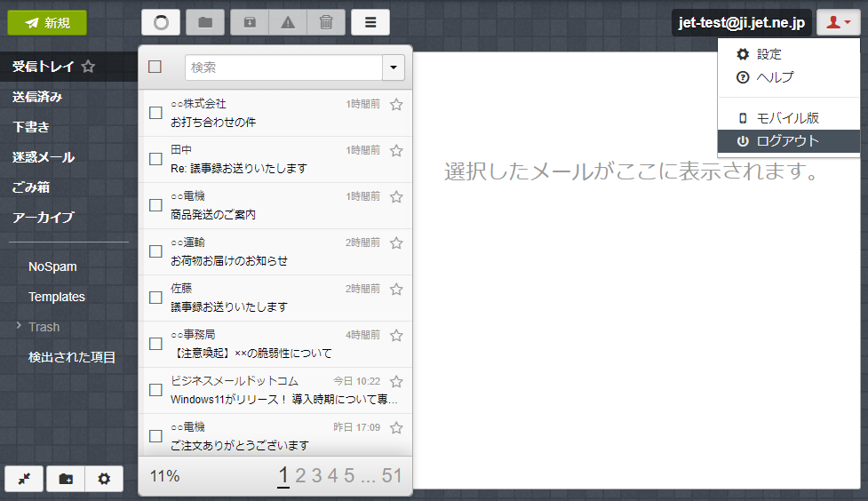The image size is (868, 501).
Task: Mark as spam with the warning icon
Action: click(288, 23)
